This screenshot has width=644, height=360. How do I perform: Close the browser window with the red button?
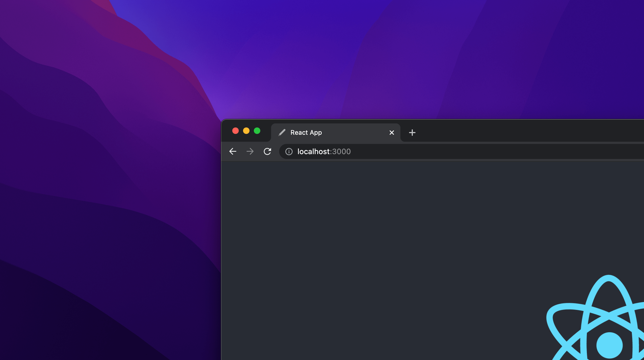point(236,131)
